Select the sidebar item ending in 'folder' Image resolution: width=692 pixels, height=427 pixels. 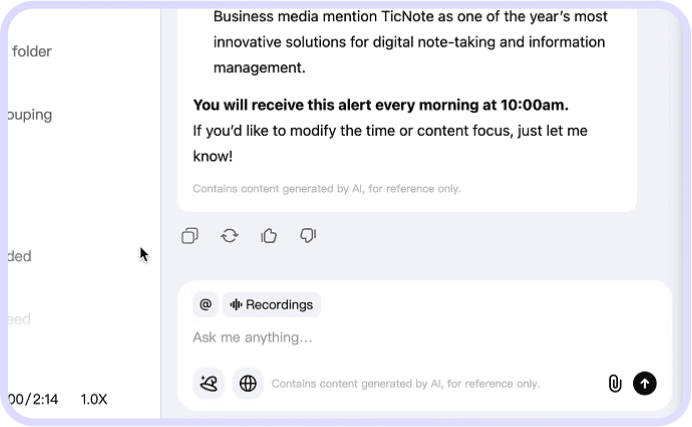(32, 51)
